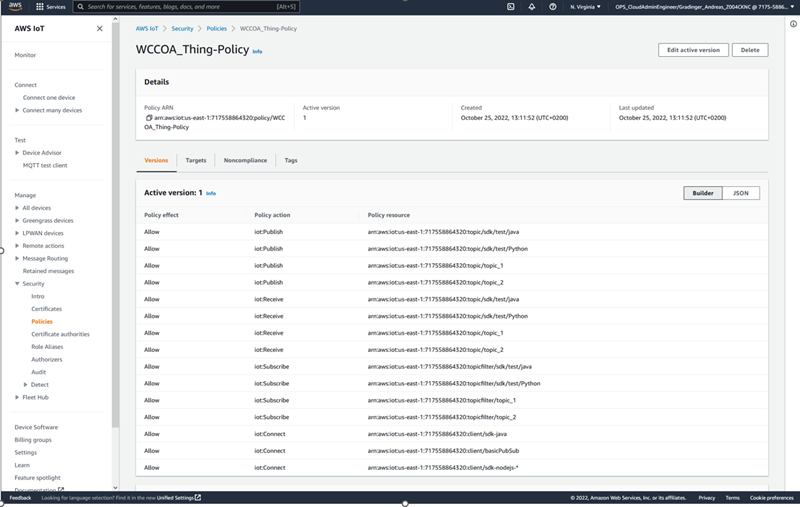Open Monitor in sidebar
This screenshot has width=800, height=507.
coord(25,55)
